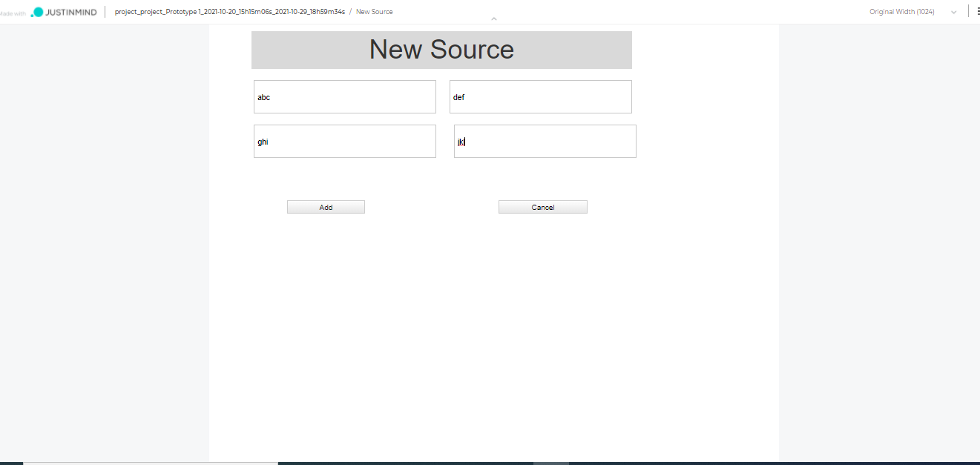Click the slash separator in the breadcrumb
980x465 pixels.
point(351,12)
